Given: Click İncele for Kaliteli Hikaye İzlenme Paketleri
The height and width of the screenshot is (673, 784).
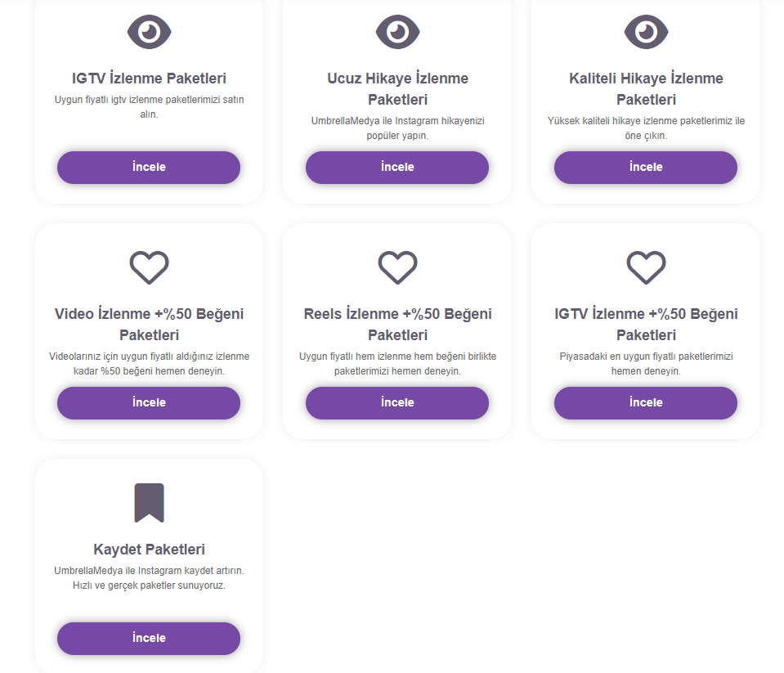Looking at the screenshot, I should tap(646, 168).
